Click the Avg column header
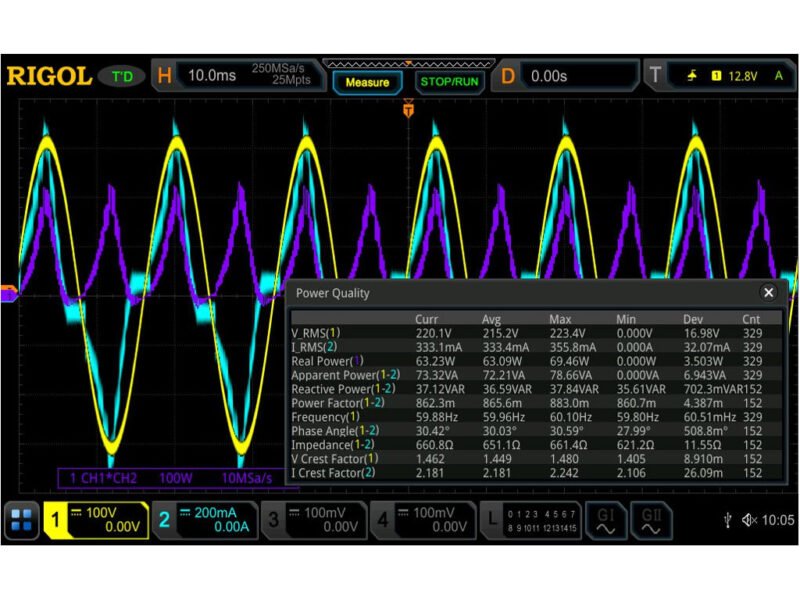Viewport: 800px width, 600px height. point(491,319)
